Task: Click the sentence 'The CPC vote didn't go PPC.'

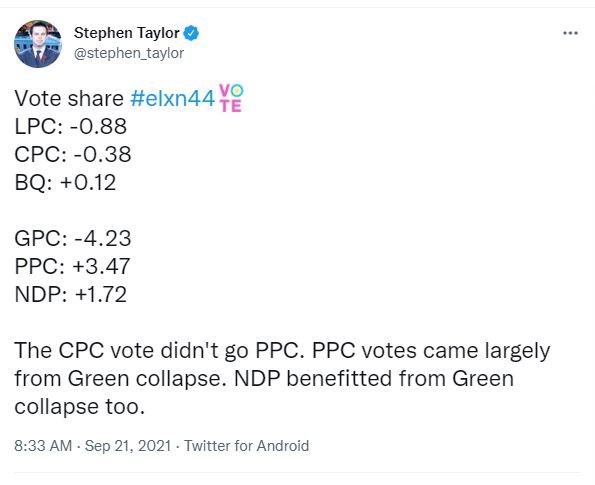Action: pyautogui.click(x=160, y=351)
